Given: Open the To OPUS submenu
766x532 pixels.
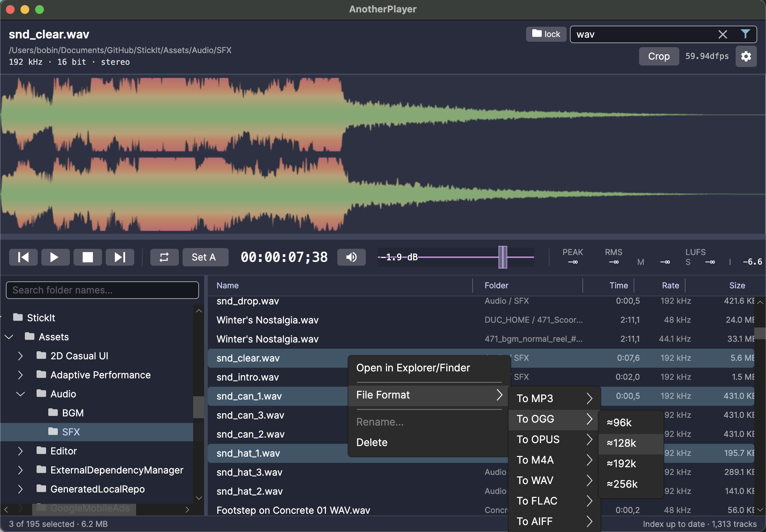Looking at the screenshot, I should click(554, 439).
